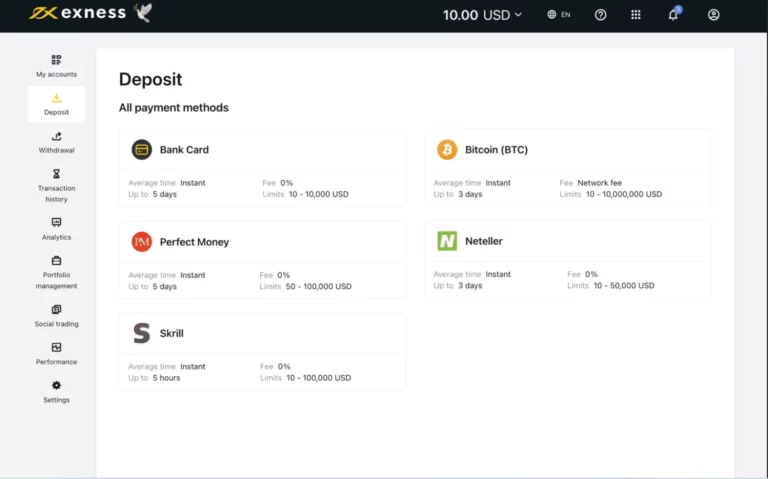
Task: Open Transaction history hourglass icon
Action: tap(56, 174)
